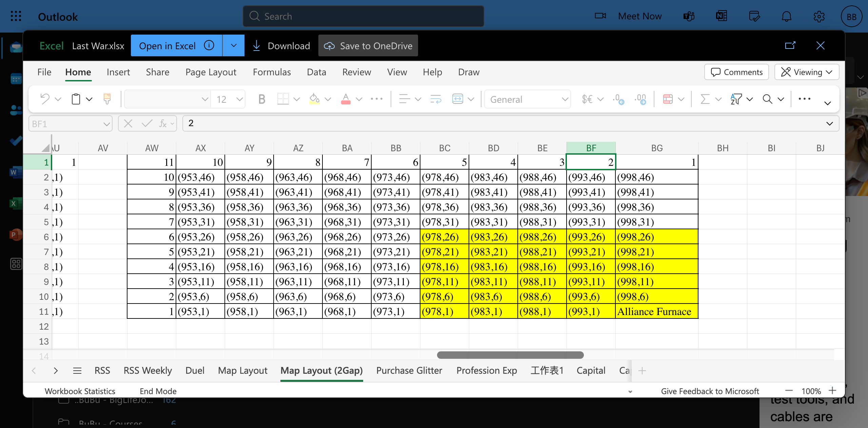Click the undo arrow icon
The image size is (868, 428).
click(x=45, y=99)
